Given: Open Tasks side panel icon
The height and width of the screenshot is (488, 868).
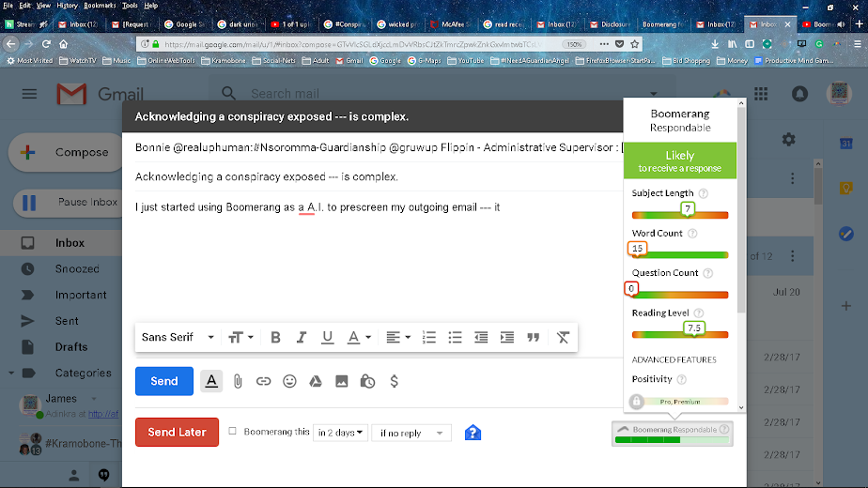Looking at the screenshot, I should 845,234.
